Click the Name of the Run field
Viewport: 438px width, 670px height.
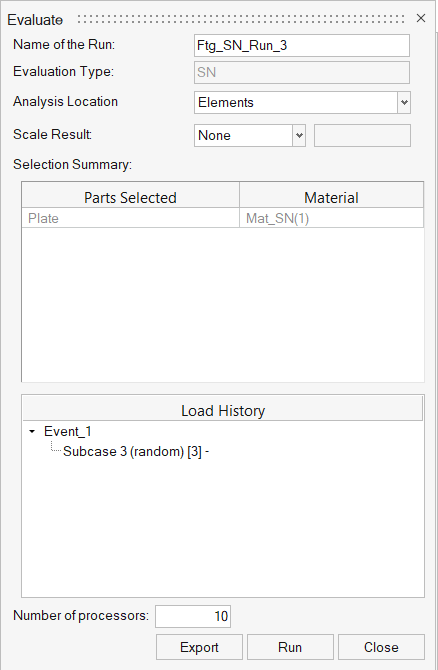(302, 45)
